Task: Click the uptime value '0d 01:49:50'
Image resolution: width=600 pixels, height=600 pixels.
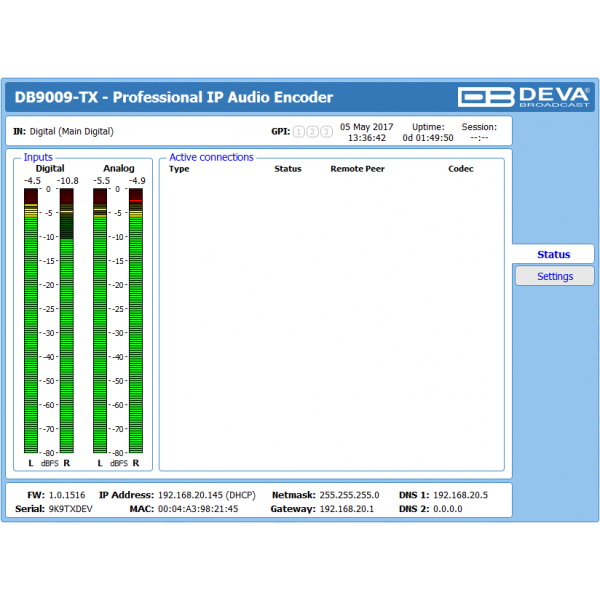Action: [x=428, y=138]
